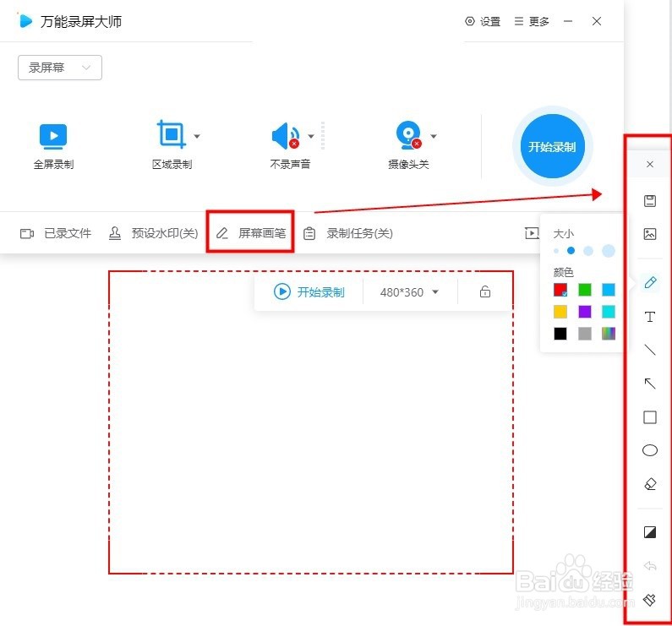
Task: Click the save icon in brush toolbar
Action: pyautogui.click(x=650, y=201)
